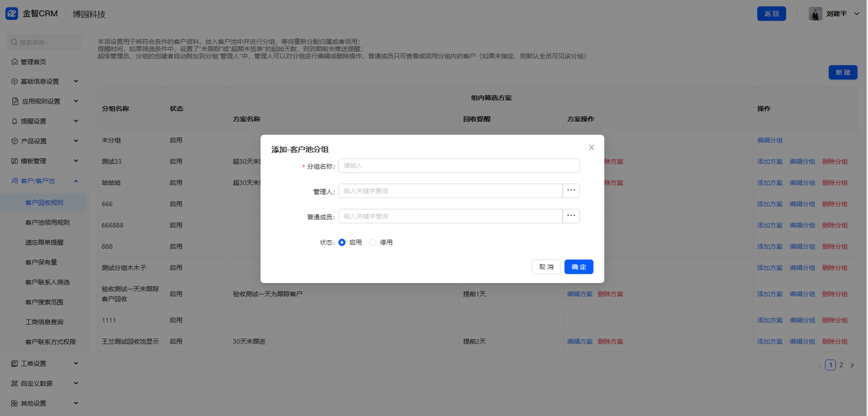Focus the 分组名称 input field
This screenshot has width=868, height=416.
[459, 166]
